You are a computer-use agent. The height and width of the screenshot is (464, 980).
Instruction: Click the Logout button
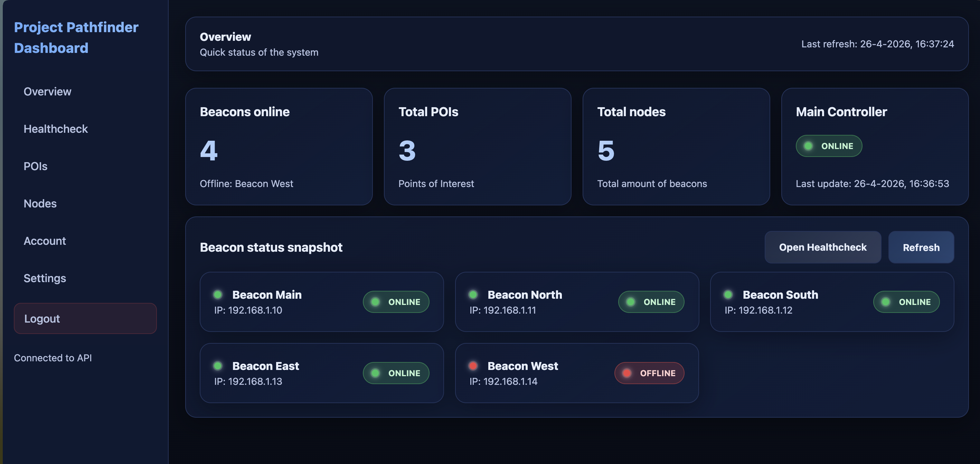click(85, 318)
